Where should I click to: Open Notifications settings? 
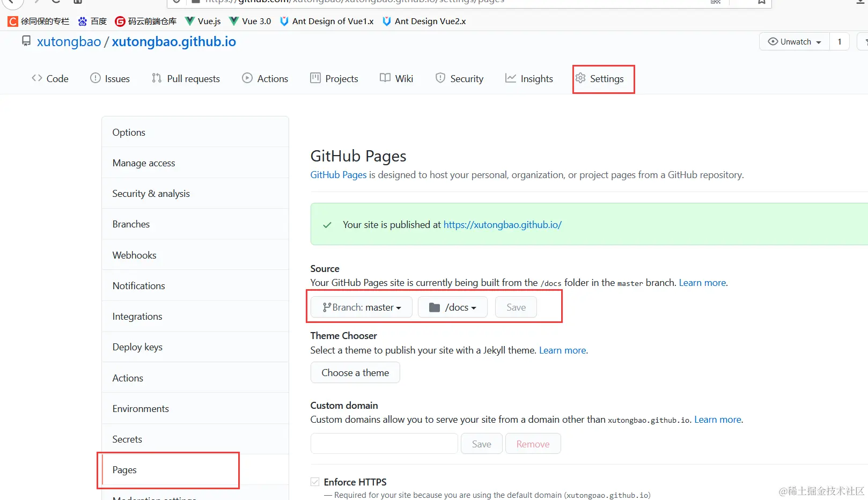coord(195,285)
